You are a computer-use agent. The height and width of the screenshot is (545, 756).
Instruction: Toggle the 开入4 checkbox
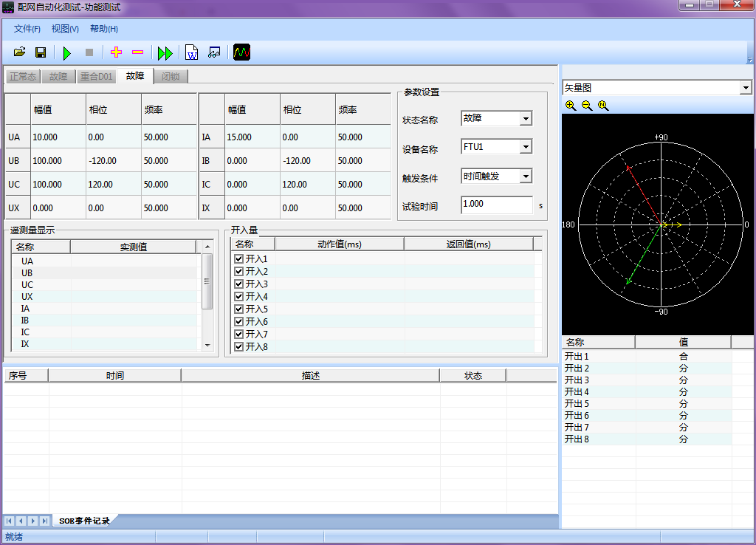[x=238, y=297]
